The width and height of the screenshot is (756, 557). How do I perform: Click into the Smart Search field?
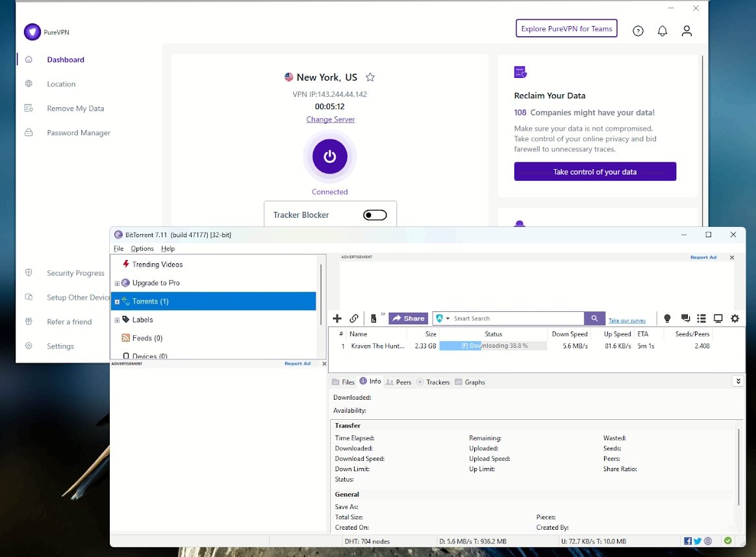click(x=516, y=318)
